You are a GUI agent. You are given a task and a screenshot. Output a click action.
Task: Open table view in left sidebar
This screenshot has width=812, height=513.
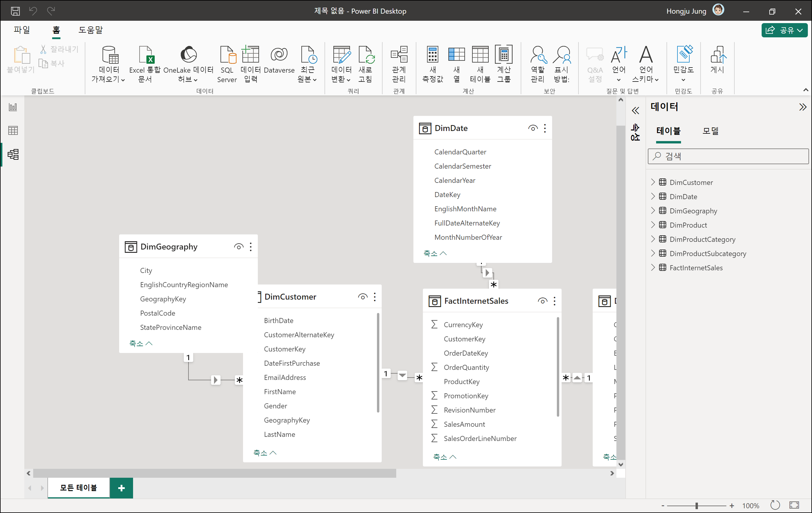pyautogui.click(x=13, y=130)
